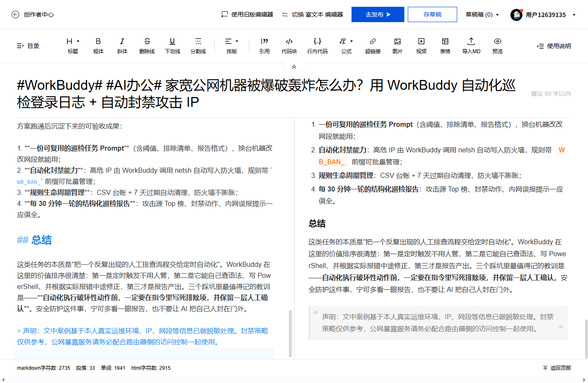Open the 排版 layout dropdown
The width and height of the screenshot is (588, 383).
pos(232,46)
